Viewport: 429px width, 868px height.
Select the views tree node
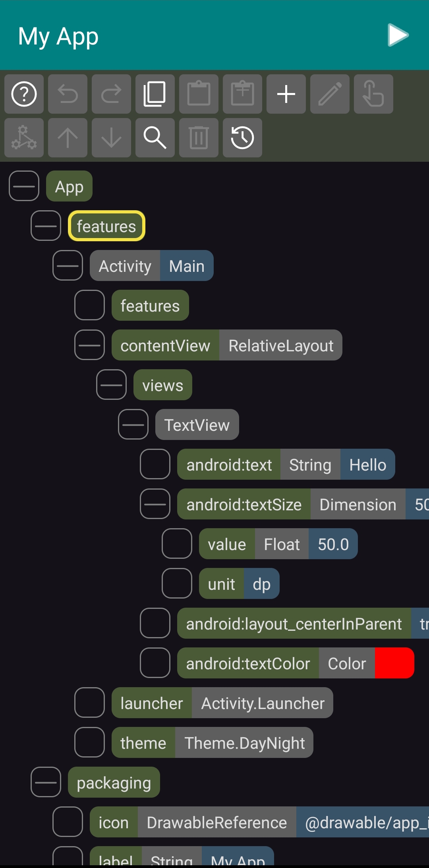coord(162,385)
